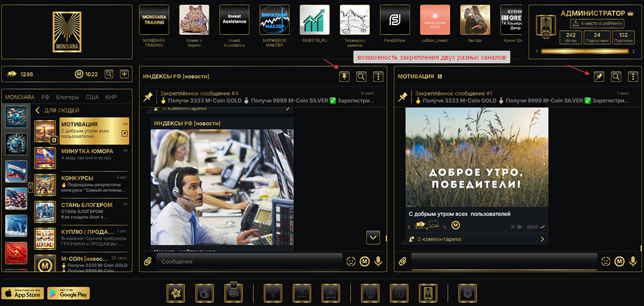Open the 24 Подписчики list

[597, 37]
